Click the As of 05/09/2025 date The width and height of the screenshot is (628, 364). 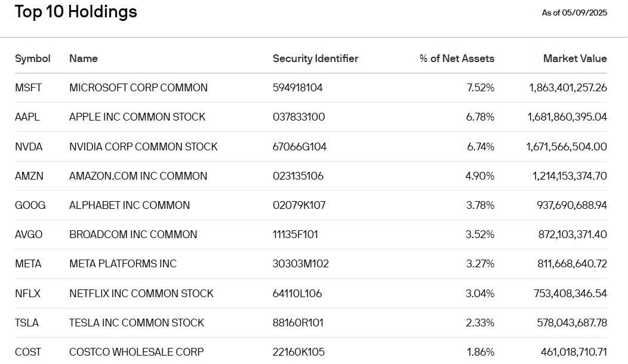(574, 13)
